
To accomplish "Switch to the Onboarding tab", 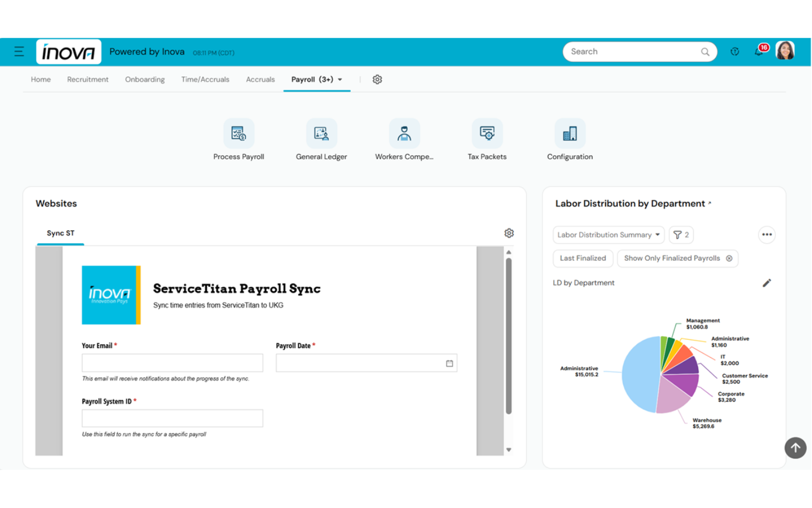I will tap(145, 80).
